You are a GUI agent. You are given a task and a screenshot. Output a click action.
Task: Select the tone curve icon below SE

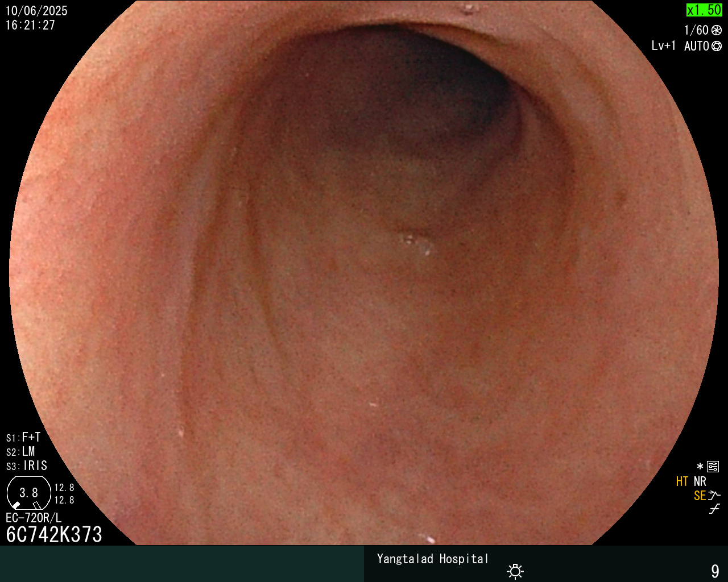pyautogui.click(x=714, y=509)
